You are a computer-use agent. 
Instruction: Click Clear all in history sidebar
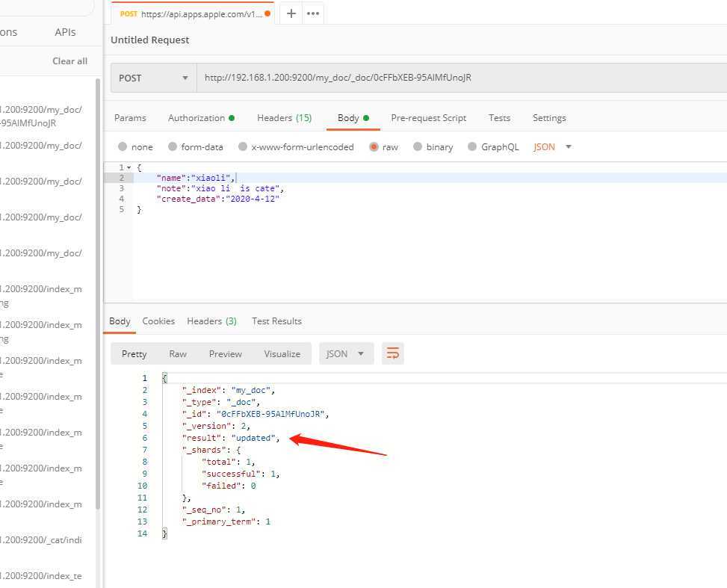click(69, 61)
